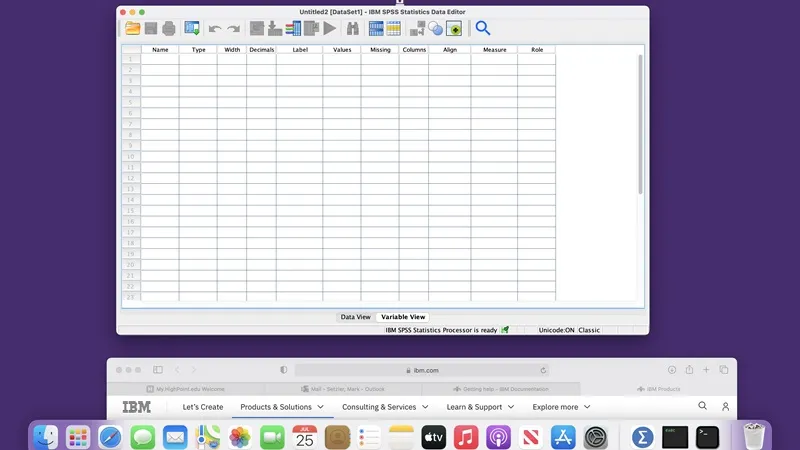Open Calendar from the Dock

305,437
